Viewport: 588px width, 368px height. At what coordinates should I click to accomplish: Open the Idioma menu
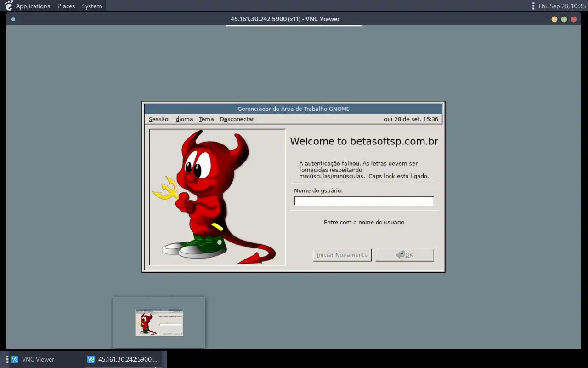[183, 119]
